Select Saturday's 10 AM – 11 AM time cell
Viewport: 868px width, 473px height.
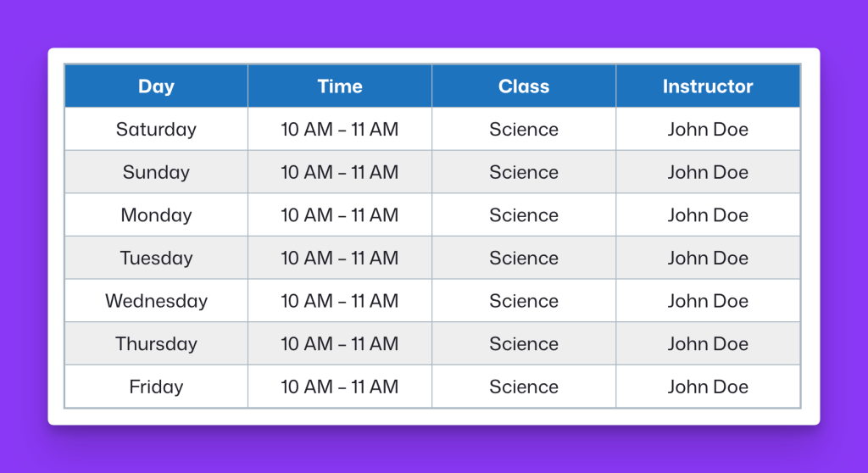point(340,129)
